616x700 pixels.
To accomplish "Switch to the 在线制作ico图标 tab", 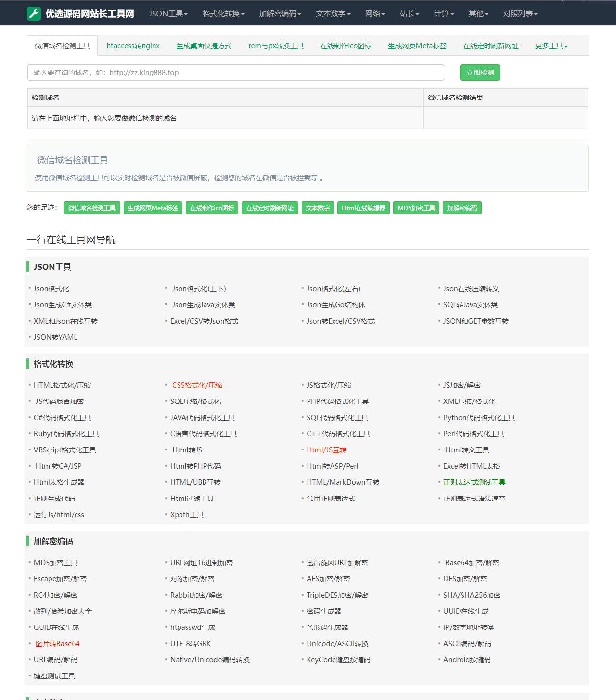I will click(x=345, y=45).
